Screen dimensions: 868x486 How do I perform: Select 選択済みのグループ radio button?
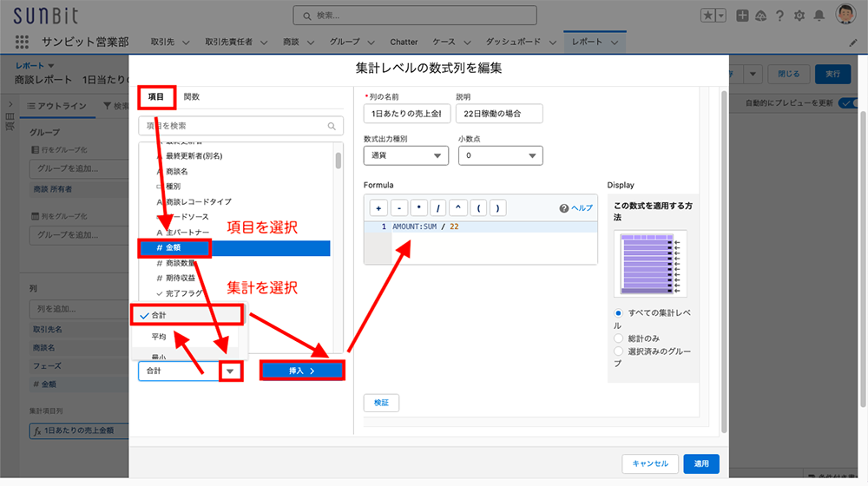tap(618, 351)
